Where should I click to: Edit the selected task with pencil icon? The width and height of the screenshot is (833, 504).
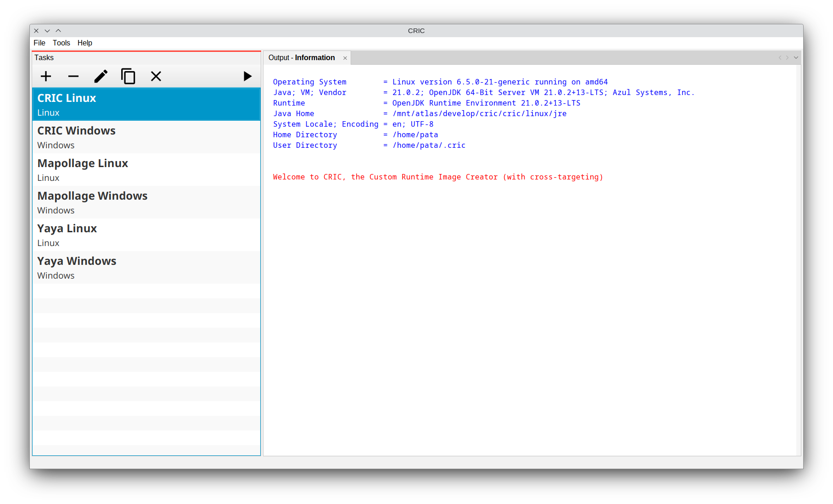tap(101, 76)
